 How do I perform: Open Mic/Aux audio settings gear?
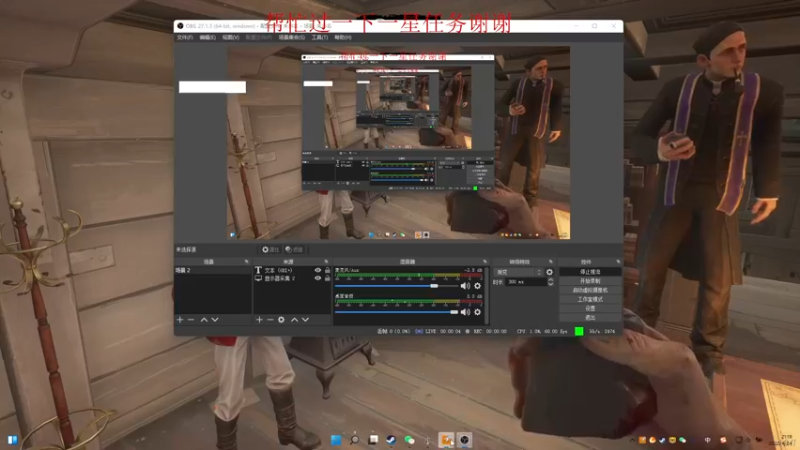478,286
